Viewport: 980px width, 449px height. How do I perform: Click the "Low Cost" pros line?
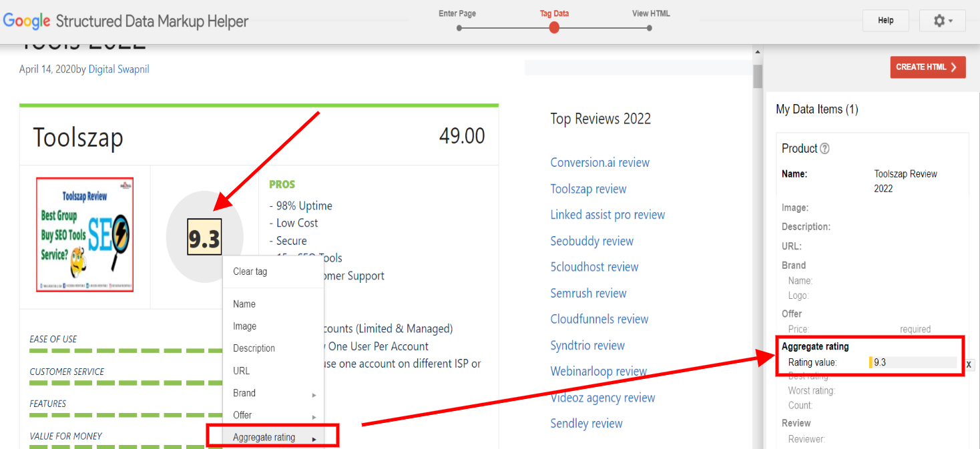pyautogui.click(x=294, y=223)
